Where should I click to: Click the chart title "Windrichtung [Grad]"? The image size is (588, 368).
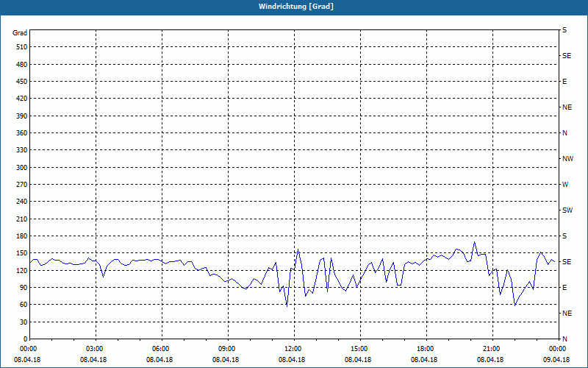pyautogui.click(x=296, y=7)
